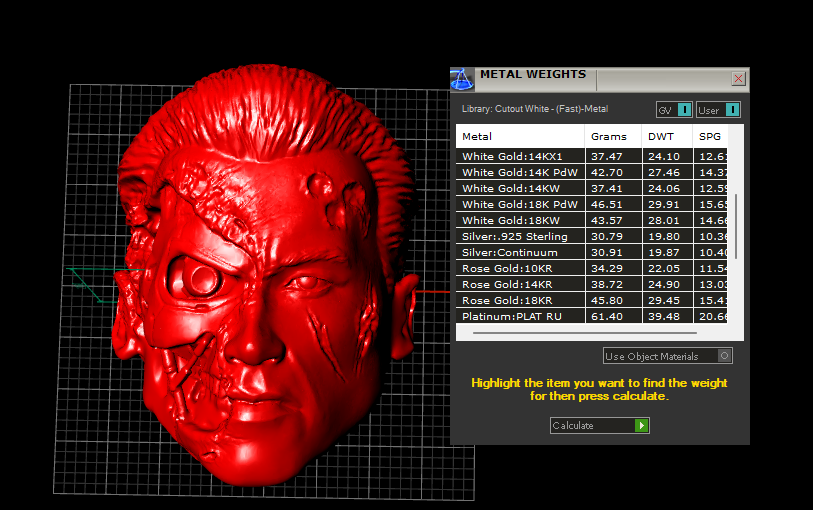Select the DWT column header

(667, 136)
